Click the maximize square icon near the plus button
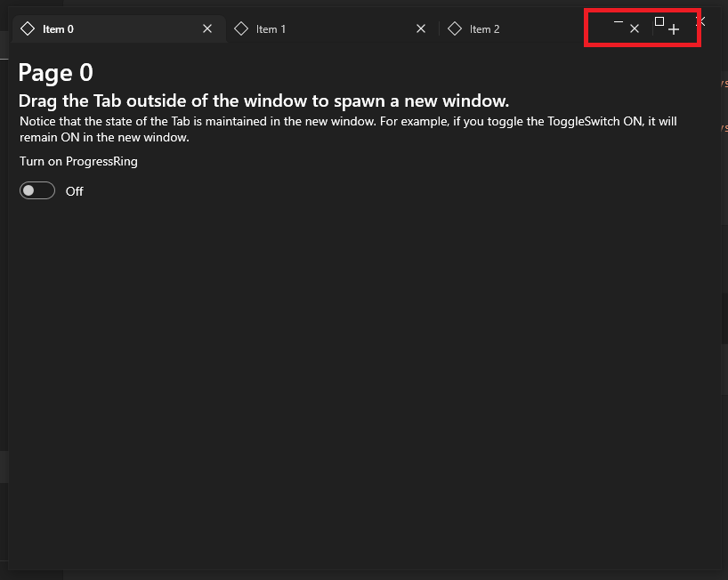The image size is (728, 580). coord(658,20)
